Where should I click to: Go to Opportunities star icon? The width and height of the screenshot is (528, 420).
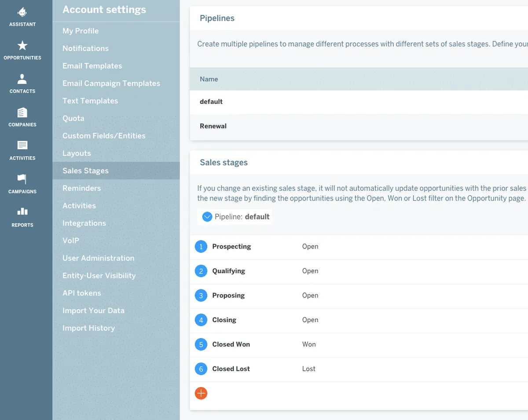(22, 45)
